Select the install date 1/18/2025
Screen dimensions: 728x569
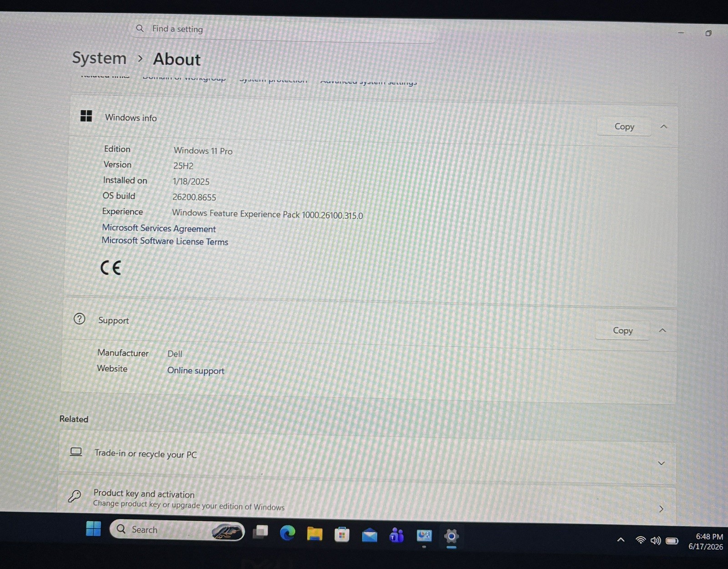click(191, 182)
